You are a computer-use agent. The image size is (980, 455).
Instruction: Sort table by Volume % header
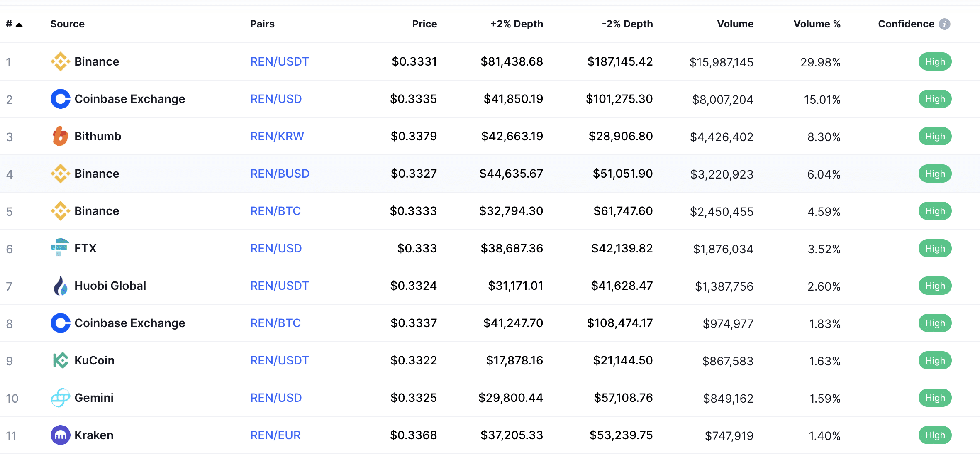[x=817, y=24]
